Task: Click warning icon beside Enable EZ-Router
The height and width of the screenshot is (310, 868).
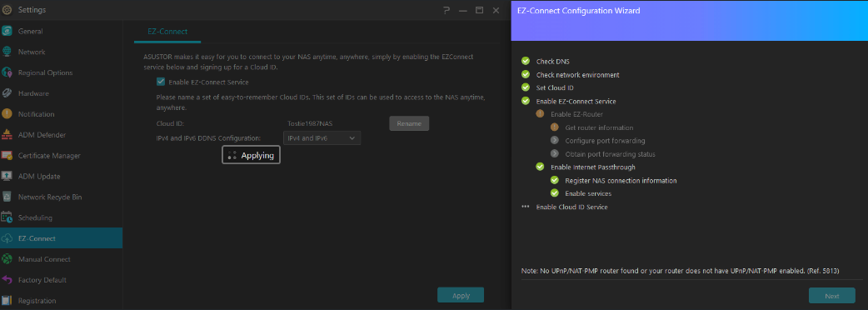Action: [541, 114]
